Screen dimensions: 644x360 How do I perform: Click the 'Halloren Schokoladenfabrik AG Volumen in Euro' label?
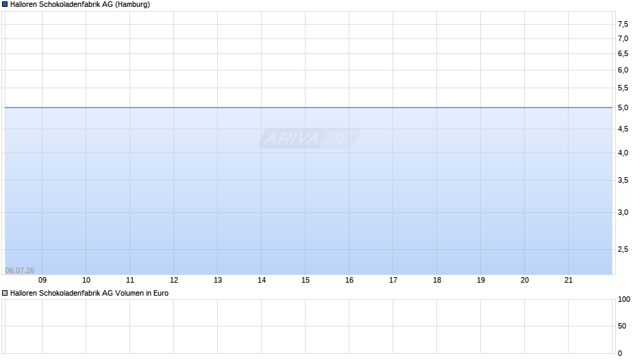89,293
